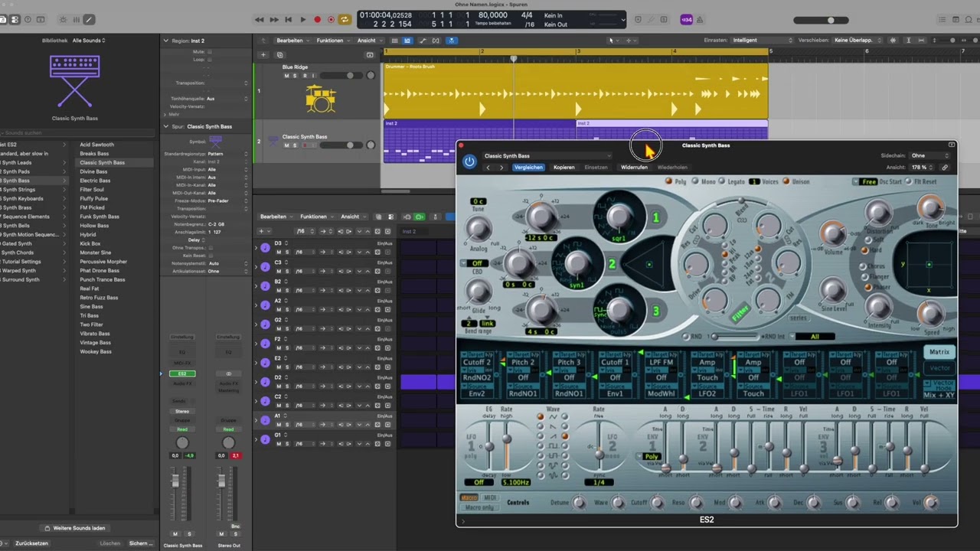This screenshot has height=551, width=980.
Task: Go to the previous ES2 preset with the left arrow
Action: coord(488,168)
